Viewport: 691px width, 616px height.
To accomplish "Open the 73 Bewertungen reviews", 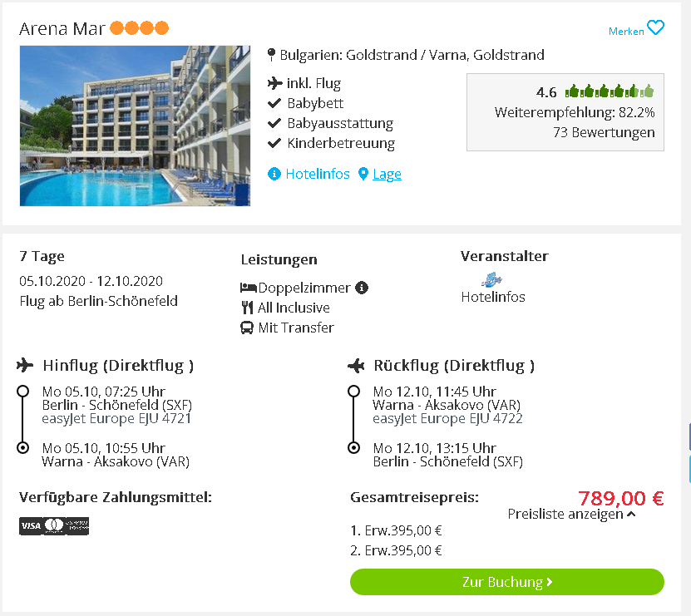I will point(604,132).
